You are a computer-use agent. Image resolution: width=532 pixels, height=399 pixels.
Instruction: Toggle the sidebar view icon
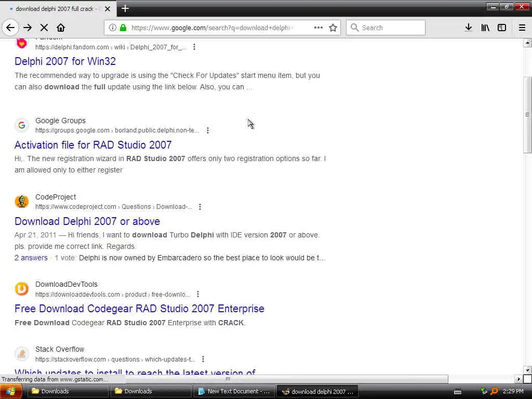pos(502,28)
